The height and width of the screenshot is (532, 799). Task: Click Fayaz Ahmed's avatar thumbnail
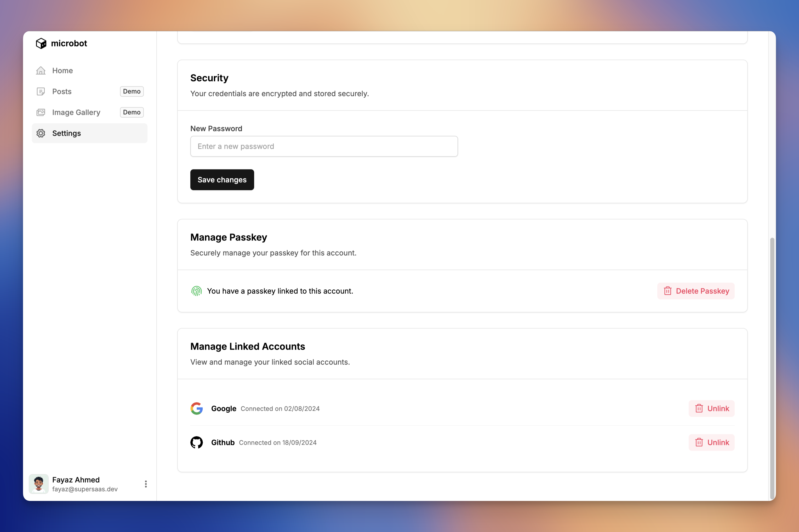tap(39, 484)
